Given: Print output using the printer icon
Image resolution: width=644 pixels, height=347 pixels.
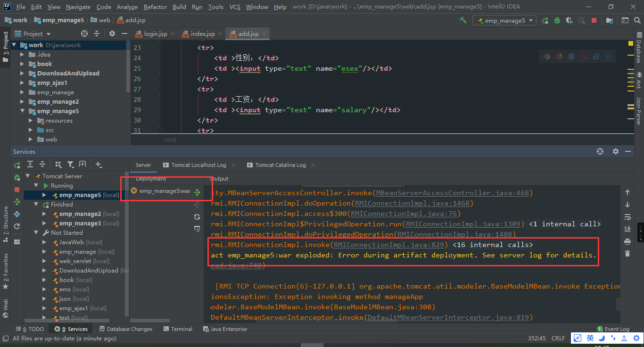Looking at the screenshot, I should 627,241.
